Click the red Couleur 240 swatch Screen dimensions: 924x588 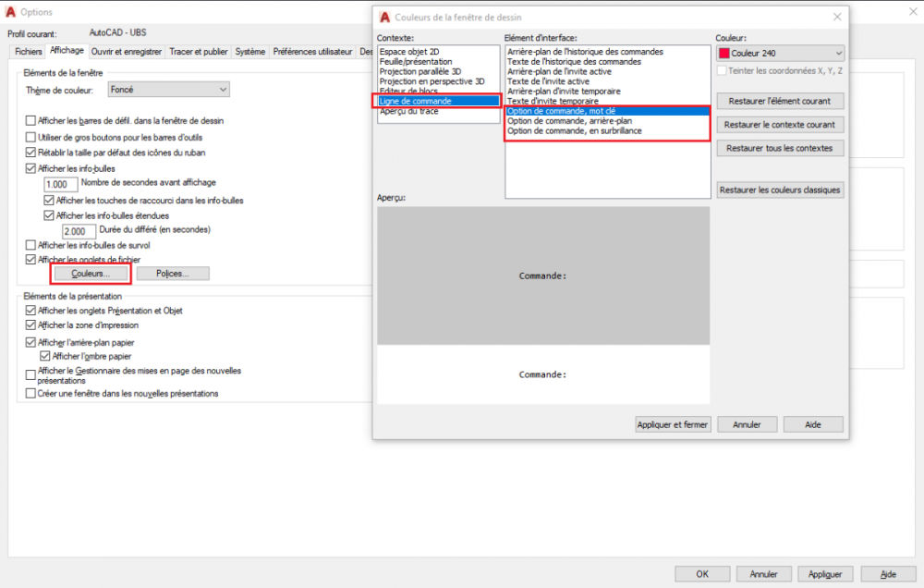724,53
